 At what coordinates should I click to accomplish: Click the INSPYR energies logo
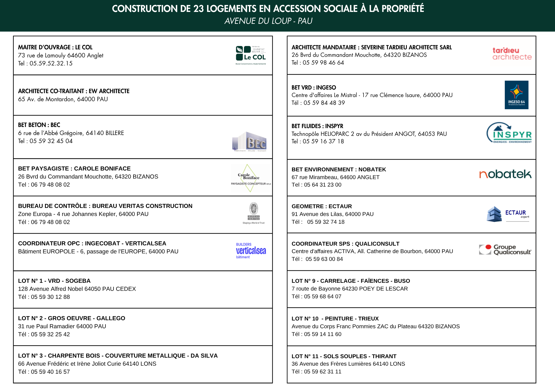coord(509,133)
